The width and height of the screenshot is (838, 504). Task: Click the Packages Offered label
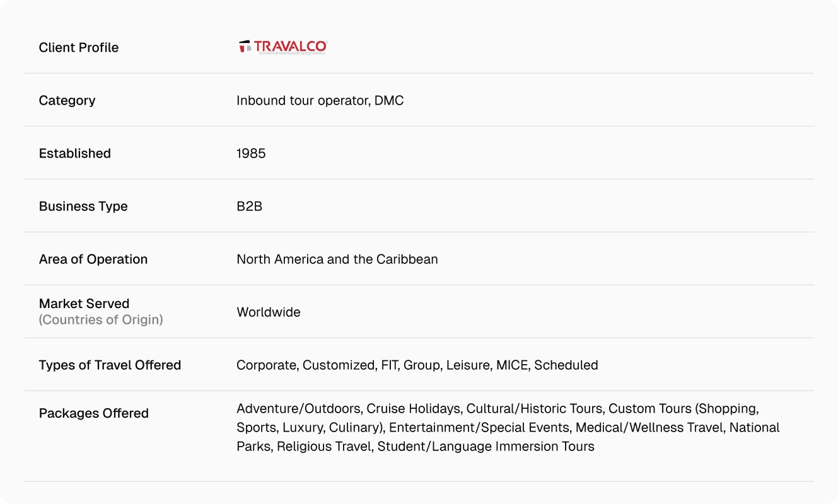[x=94, y=413]
